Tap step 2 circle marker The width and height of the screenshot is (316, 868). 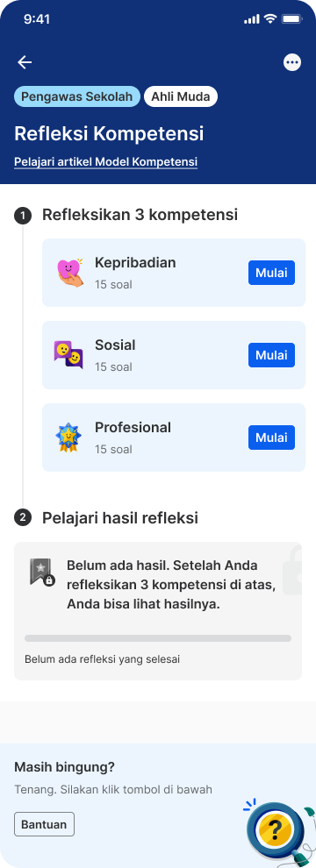click(x=23, y=518)
